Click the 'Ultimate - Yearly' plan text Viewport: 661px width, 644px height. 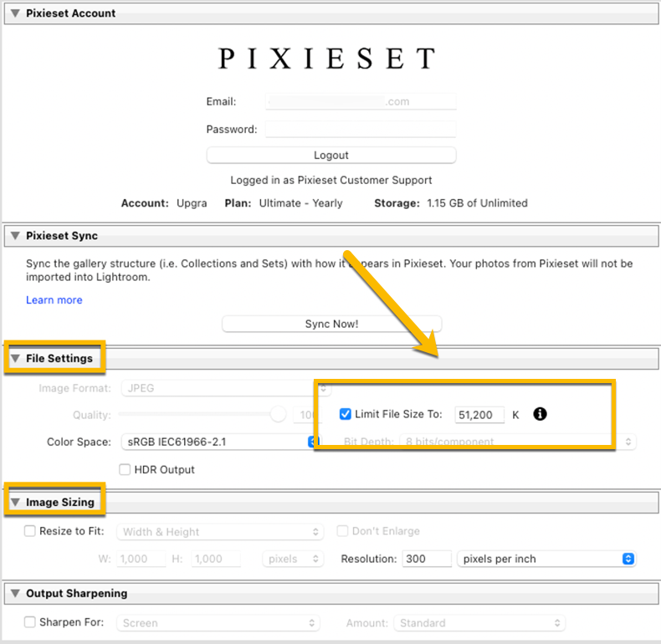point(300,203)
